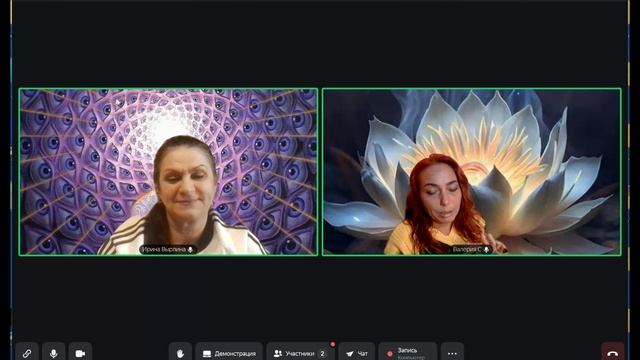The image size is (640, 360).
Task: Select Ирина's video tile with eyes background
Action: pyautogui.click(x=168, y=172)
